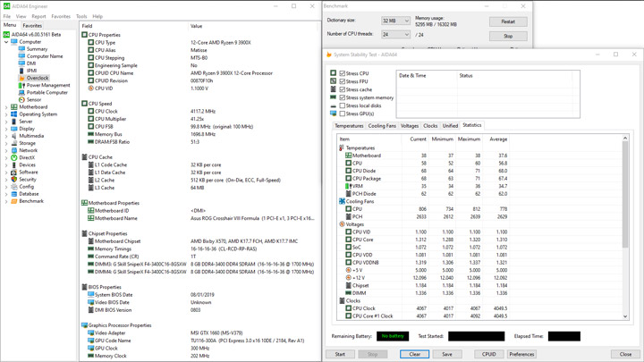This screenshot has width=644, height=362.
Task: Select the Summary icon in the Computer tree
Action: 21,49
